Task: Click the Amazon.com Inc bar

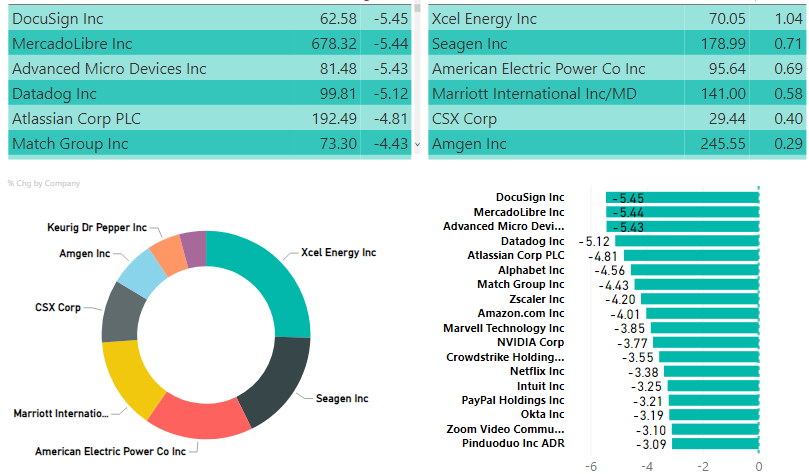Action: [x=703, y=313]
